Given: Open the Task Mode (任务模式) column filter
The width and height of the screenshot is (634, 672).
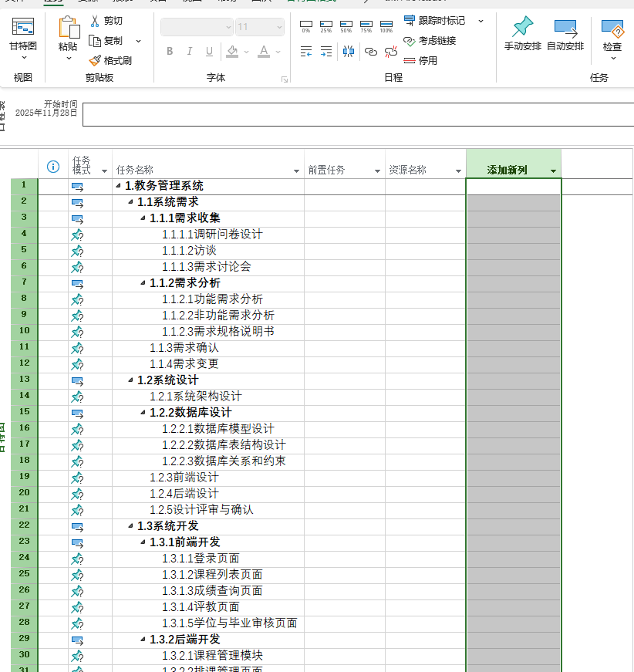Looking at the screenshot, I should coord(105,171).
